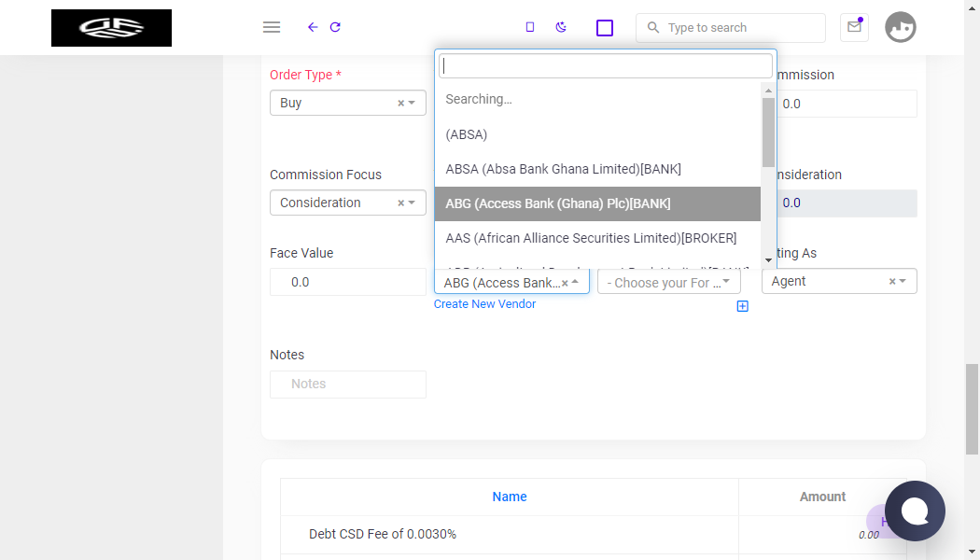Click the blue plus icon below vendor
Screen dimensions: 980x560
[x=743, y=306]
